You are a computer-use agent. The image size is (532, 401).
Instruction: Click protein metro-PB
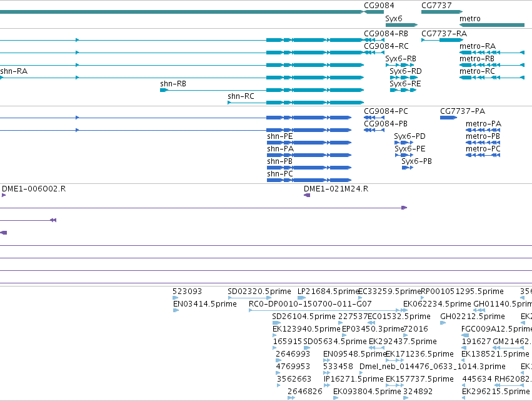point(483,143)
